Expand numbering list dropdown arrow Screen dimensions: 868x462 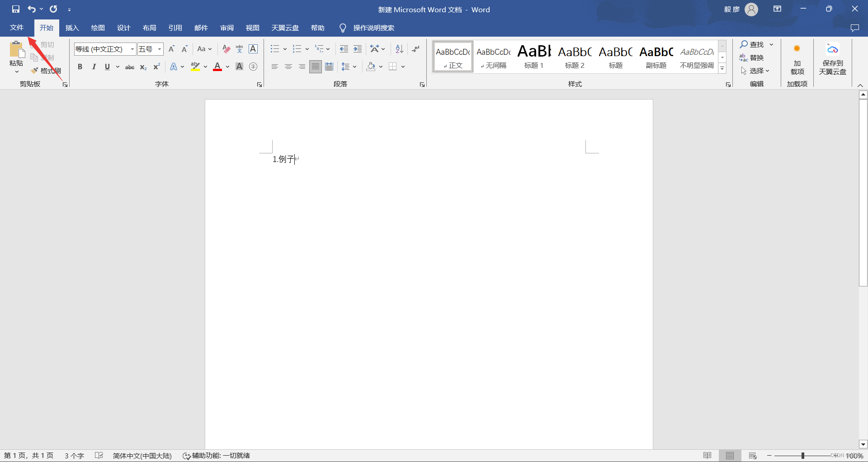[x=307, y=49]
